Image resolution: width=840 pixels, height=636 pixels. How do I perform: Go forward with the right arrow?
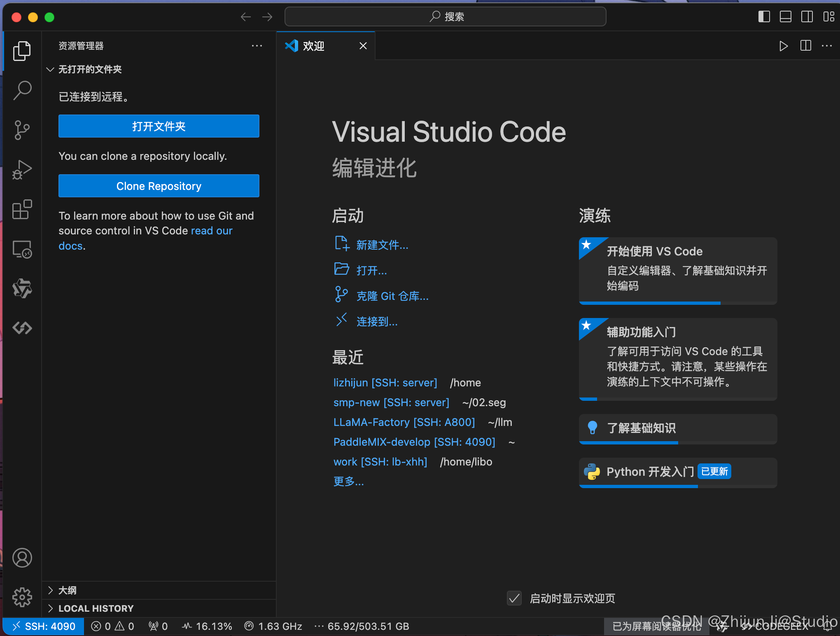point(267,17)
